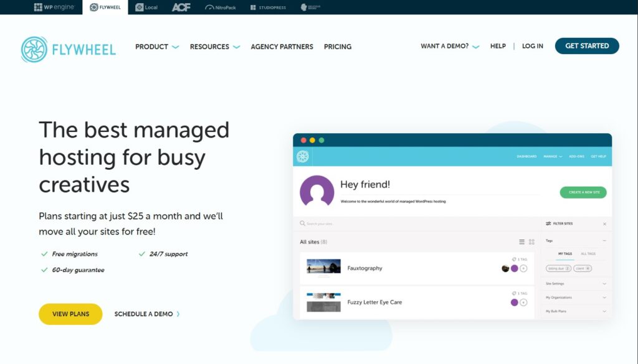The height and width of the screenshot is (364, 638).
Task: Open the Help link
Action: coord(498,46)
